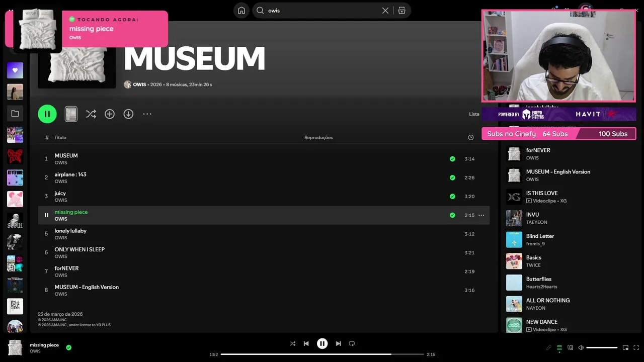The height and width of the screenshot is (362, 644).
Task: Toggle saved checkmark on MUSEUM track 1
Action: tap(452, 159)
